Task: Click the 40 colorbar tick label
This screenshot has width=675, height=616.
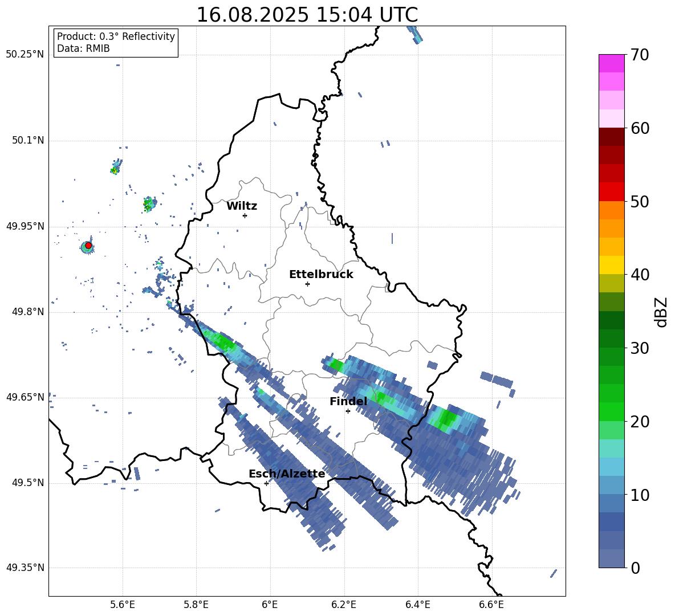Action: pos(640,275)
